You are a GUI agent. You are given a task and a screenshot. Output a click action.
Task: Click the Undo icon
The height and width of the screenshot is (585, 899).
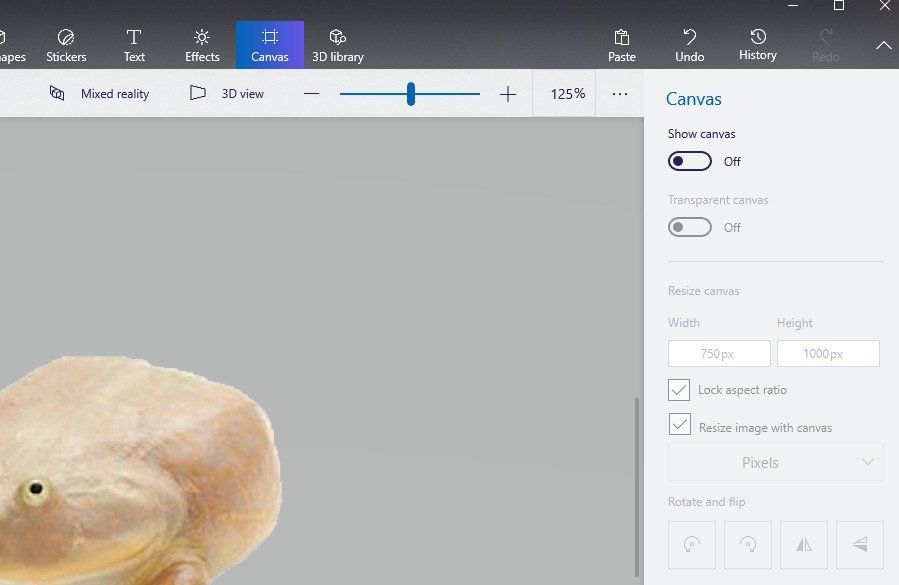coord(689,44)
